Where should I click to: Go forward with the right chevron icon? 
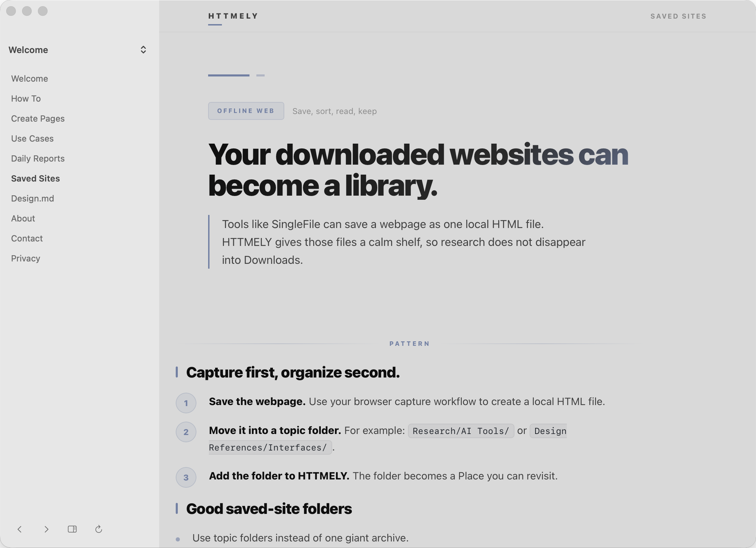click(47, 529)
